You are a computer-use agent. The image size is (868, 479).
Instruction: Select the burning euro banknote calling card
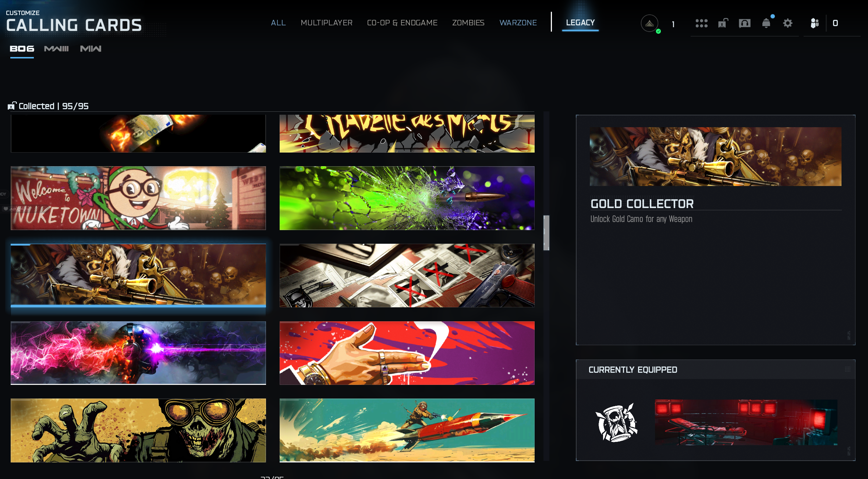(x=138, y=133)
